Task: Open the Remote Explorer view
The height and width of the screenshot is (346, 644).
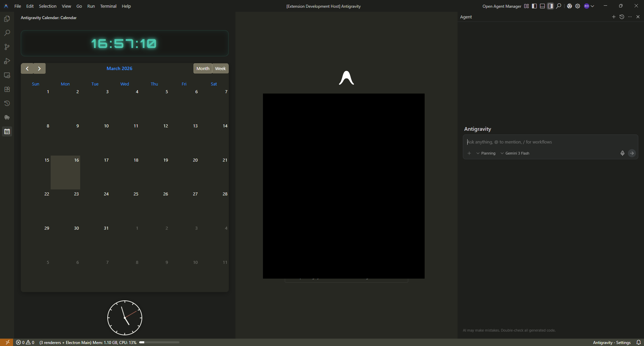Action: point(7,75)
